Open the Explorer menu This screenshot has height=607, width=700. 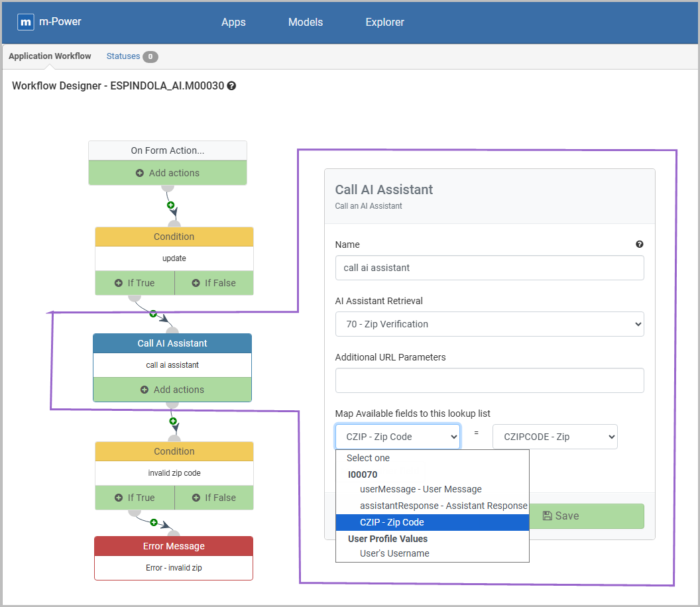[x=384, y=22]
